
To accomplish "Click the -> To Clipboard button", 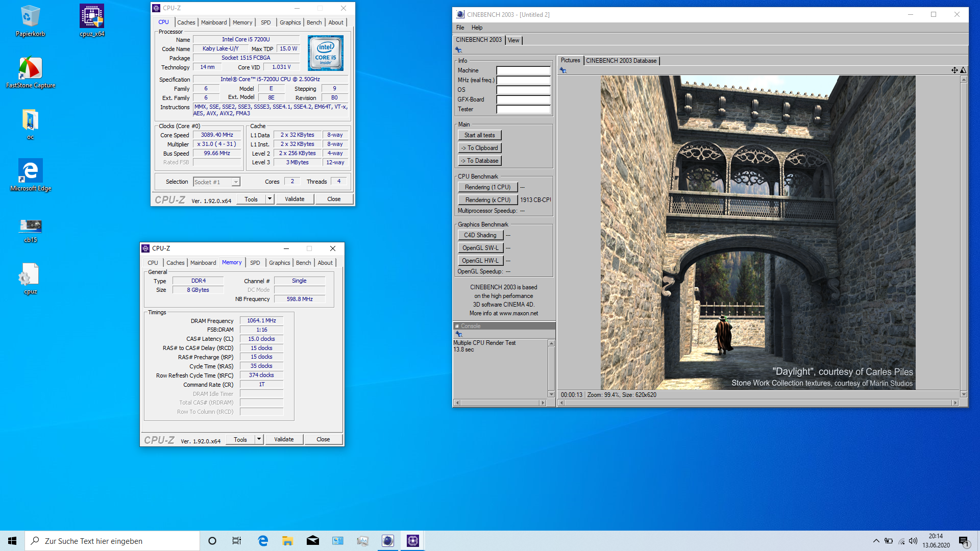I will click(x=479, y=148).
